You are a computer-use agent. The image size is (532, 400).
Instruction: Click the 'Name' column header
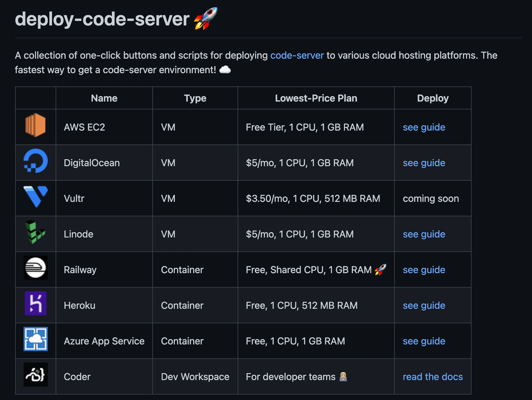point(104,98)
